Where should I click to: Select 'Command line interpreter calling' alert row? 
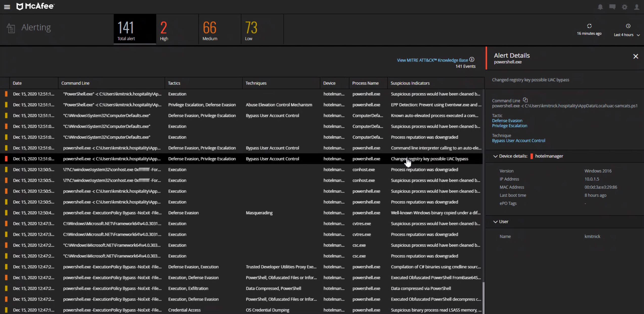point(241,148)
